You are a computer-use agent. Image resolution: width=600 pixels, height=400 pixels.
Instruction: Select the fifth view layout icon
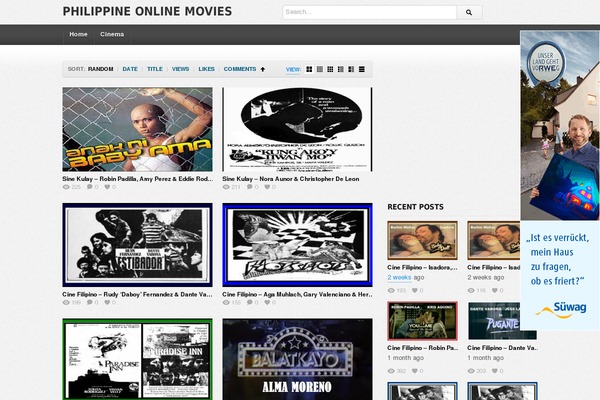pos(351,69)
